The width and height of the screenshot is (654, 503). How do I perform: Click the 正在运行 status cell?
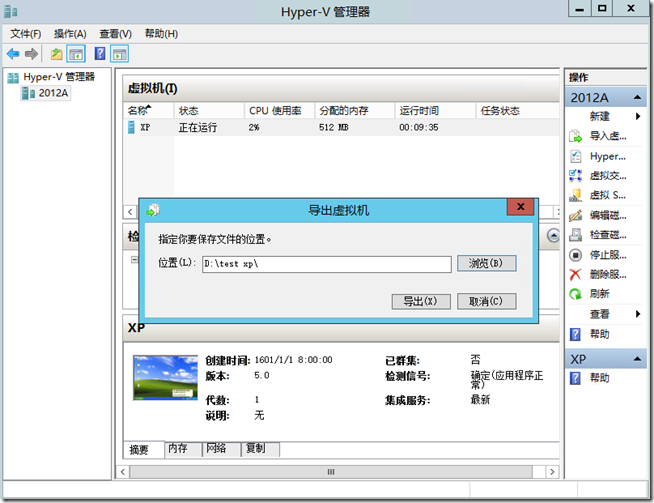pyautogui.click(x=198, y=128)
